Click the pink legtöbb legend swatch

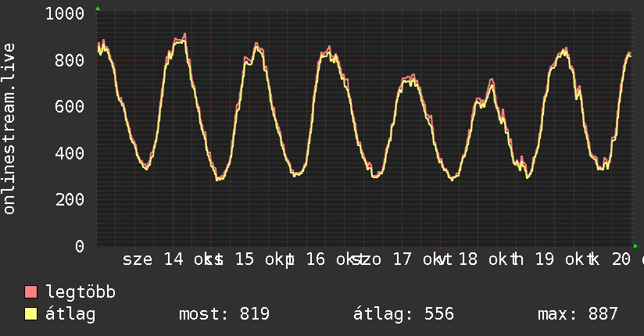coord(30,292)
